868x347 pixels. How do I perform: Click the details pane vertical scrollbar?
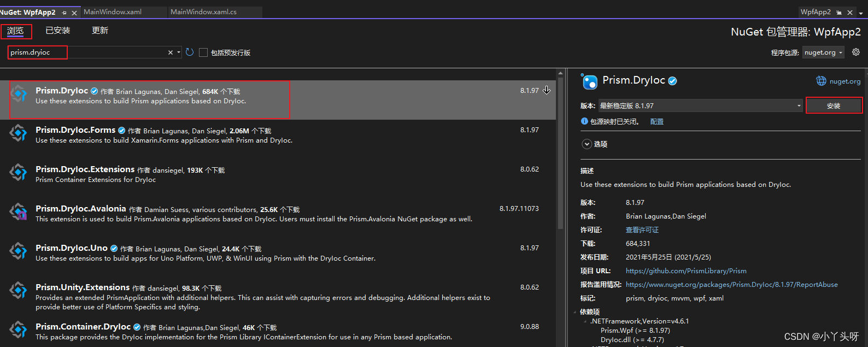click(x=865, y=208)
